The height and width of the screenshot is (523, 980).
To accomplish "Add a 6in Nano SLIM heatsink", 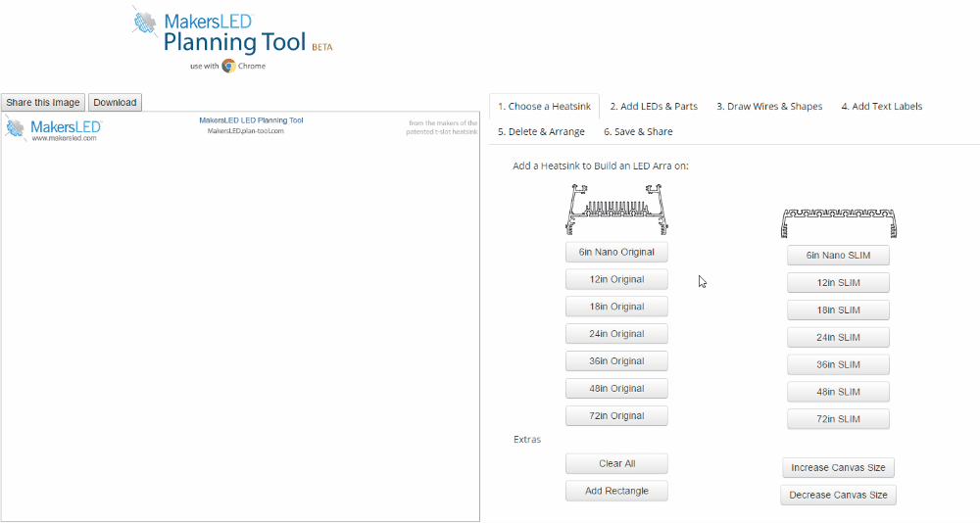I will click(838, 255).
